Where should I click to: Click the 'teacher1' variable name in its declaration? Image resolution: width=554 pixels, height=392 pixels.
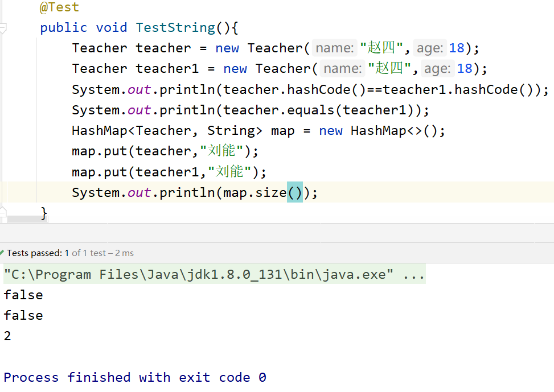(167, 68)
